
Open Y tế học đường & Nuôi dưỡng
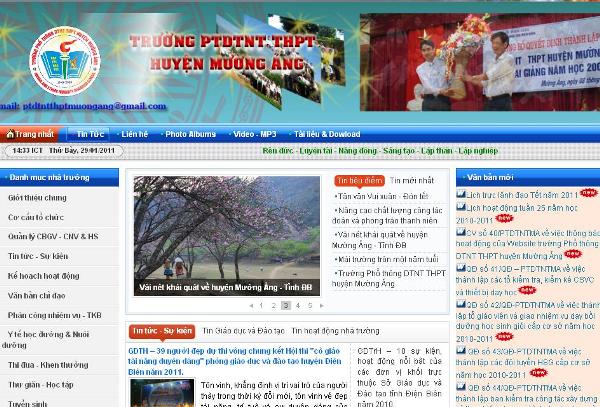click(46, 340)
